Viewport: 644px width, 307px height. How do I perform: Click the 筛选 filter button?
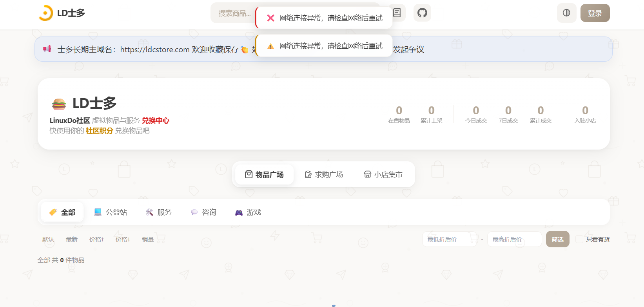[x=558, y=239]
